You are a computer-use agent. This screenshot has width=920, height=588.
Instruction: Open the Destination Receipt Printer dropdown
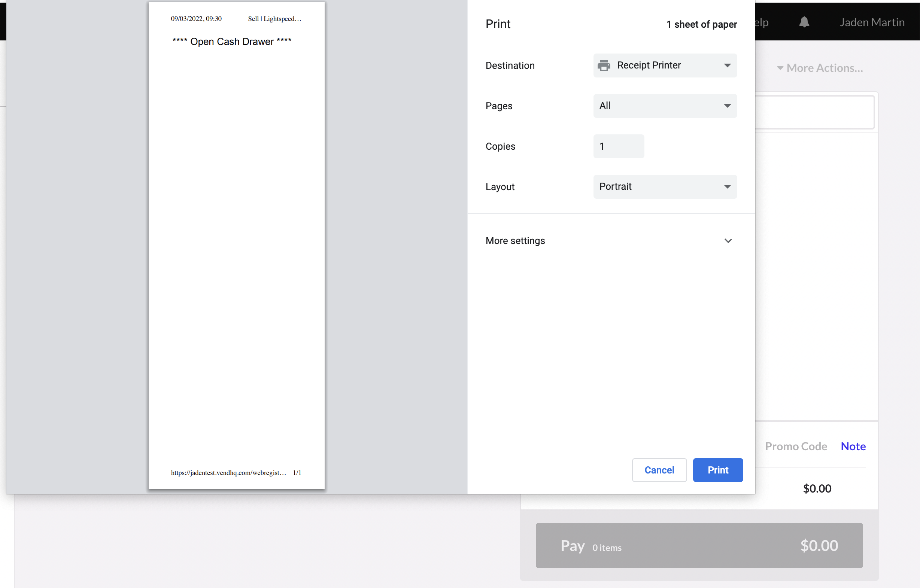pos(665,65)
